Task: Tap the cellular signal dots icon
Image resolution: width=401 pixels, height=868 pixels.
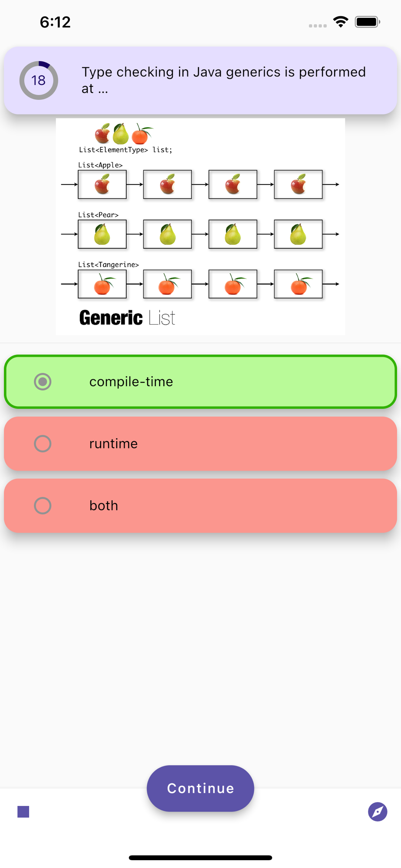Action: (318, 26)
